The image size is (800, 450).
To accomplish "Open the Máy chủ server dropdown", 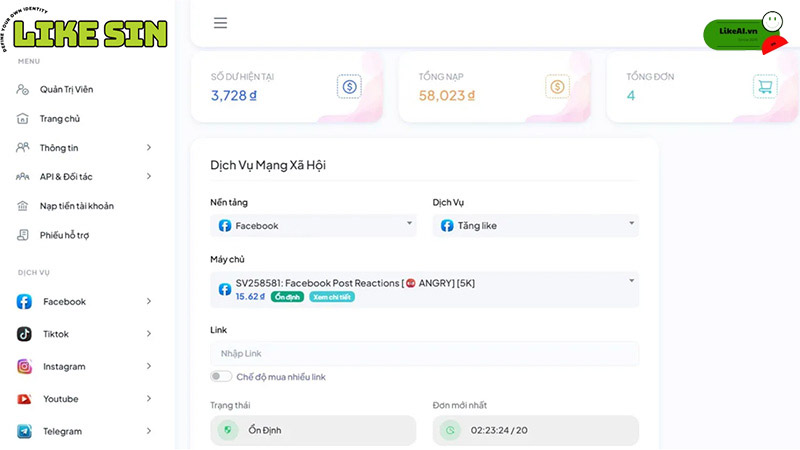I will [424, 289].
